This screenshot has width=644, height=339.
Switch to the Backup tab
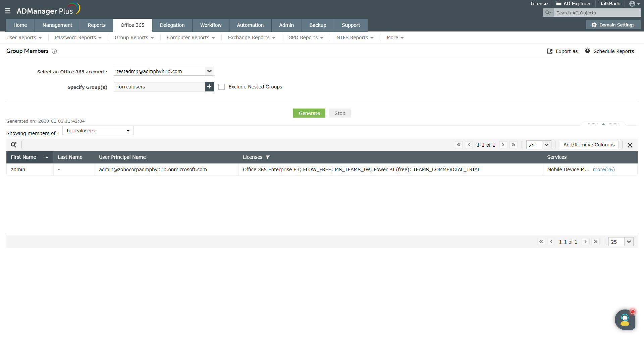pyautogui.click(x=318, y=25)
